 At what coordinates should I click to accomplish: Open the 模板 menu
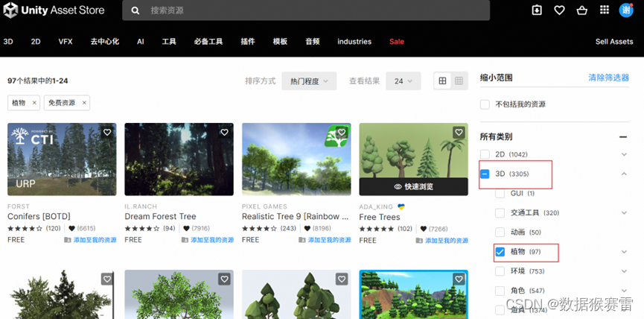280,42
